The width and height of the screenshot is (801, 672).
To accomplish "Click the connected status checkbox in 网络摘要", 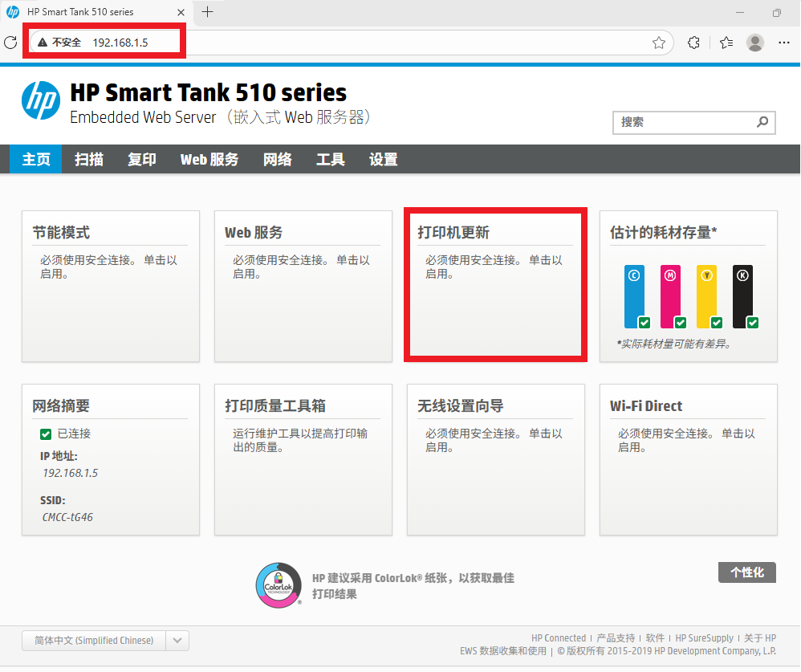I will pos(46,434).
